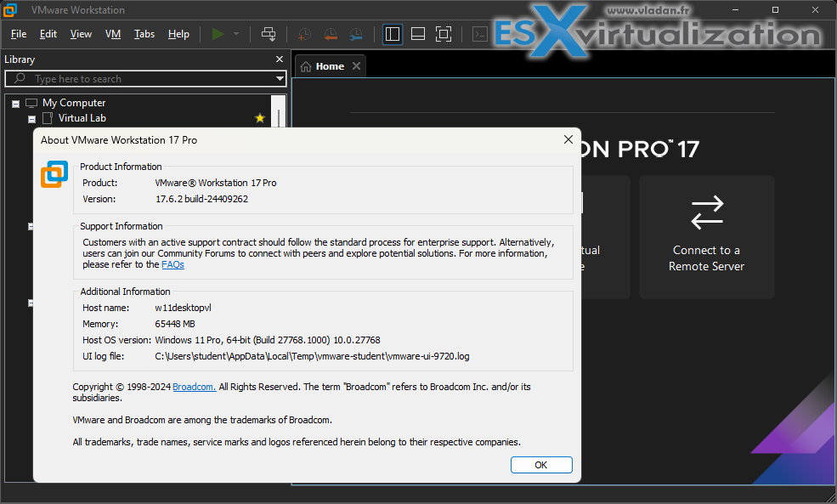Open the Help menu

[178, 34]
